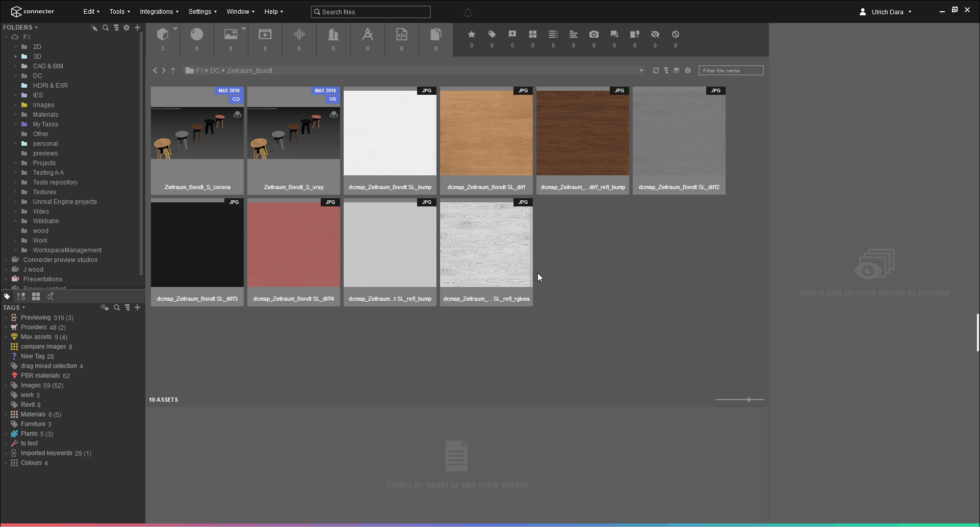Open the Edit menu
The height and width of the screenshot is (527, 980).
[x=91, y=12]
